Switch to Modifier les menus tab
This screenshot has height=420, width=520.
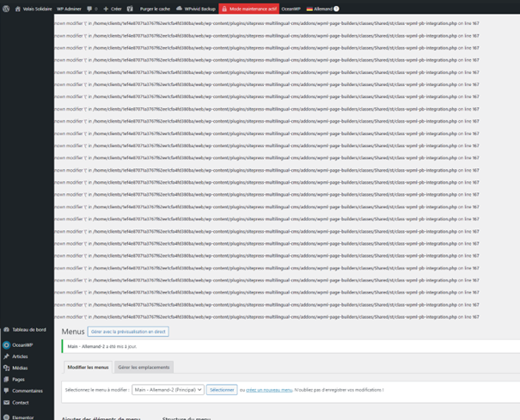[88, 368]
